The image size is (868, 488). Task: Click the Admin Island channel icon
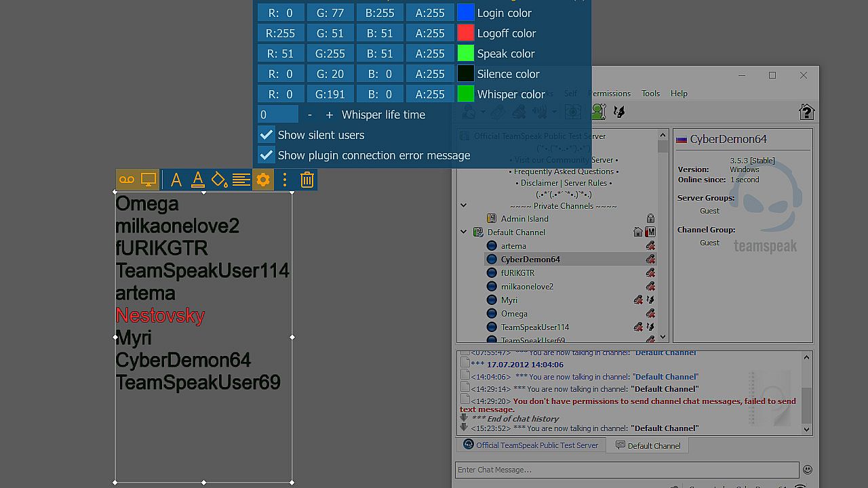click(492, 218)
